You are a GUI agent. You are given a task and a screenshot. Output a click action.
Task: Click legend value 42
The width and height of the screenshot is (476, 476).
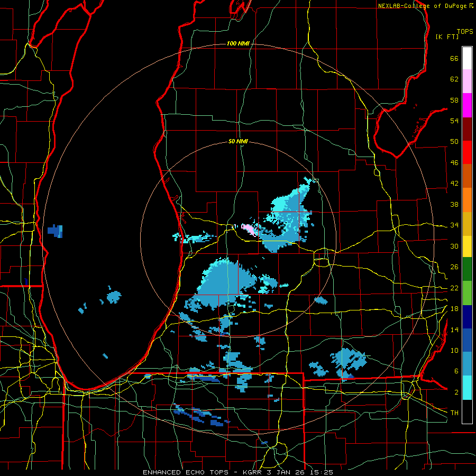click(454, 184)
